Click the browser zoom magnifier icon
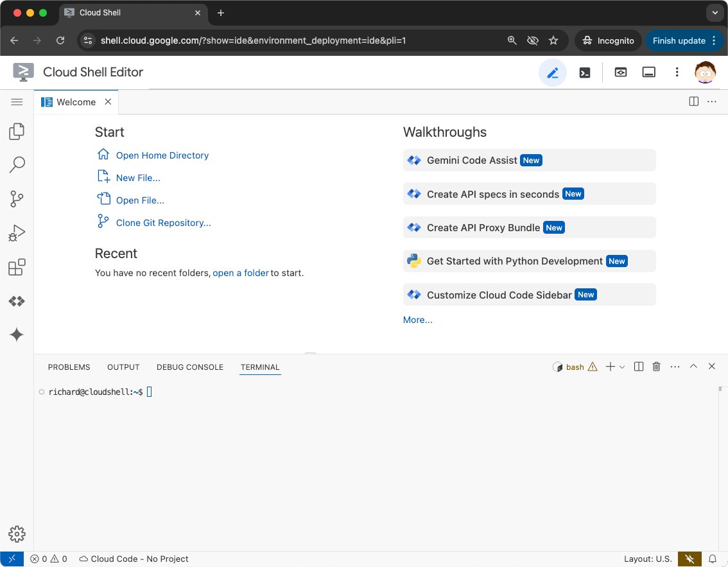This screenshot has width=728, height=567. tap(512, 40)
